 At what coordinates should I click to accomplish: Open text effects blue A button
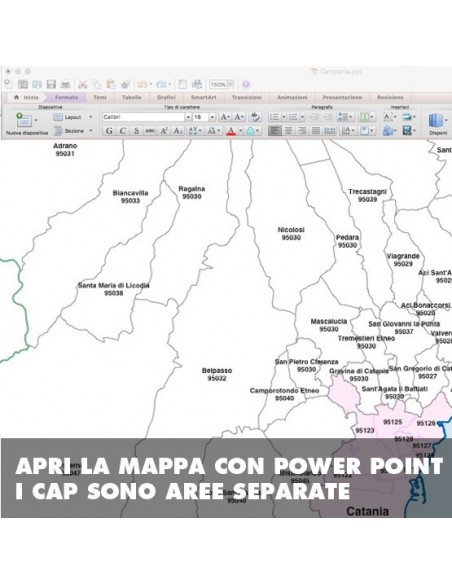tap(252, 131)
